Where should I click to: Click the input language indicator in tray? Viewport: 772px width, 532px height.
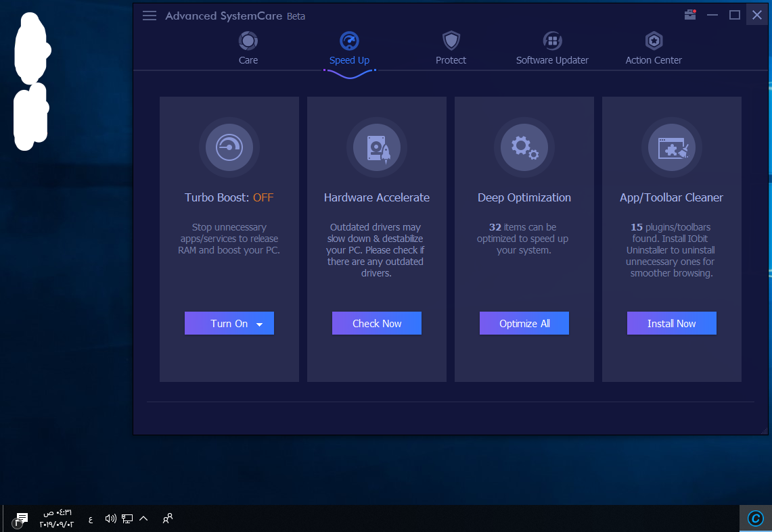coord(91,518)
